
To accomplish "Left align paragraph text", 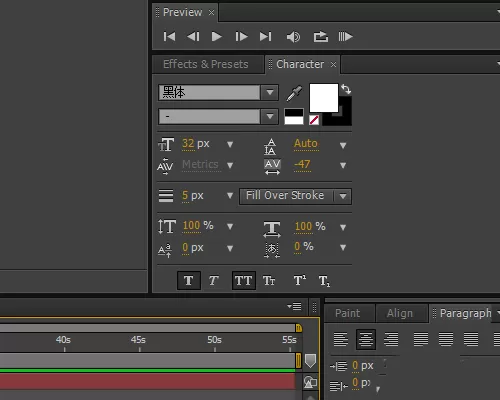I will coord(341,339).
